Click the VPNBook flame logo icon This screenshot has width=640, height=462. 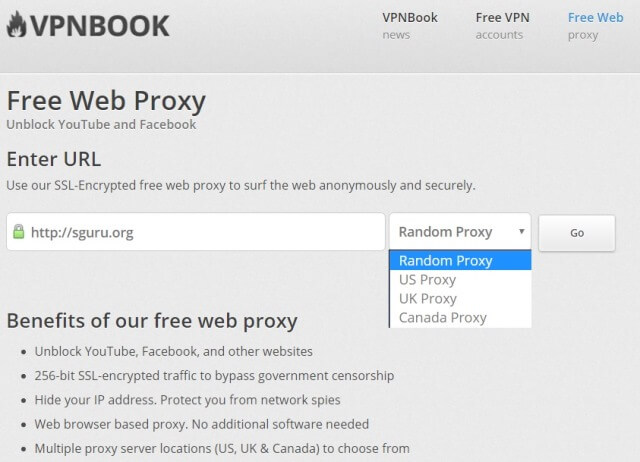tap(17, 24)
